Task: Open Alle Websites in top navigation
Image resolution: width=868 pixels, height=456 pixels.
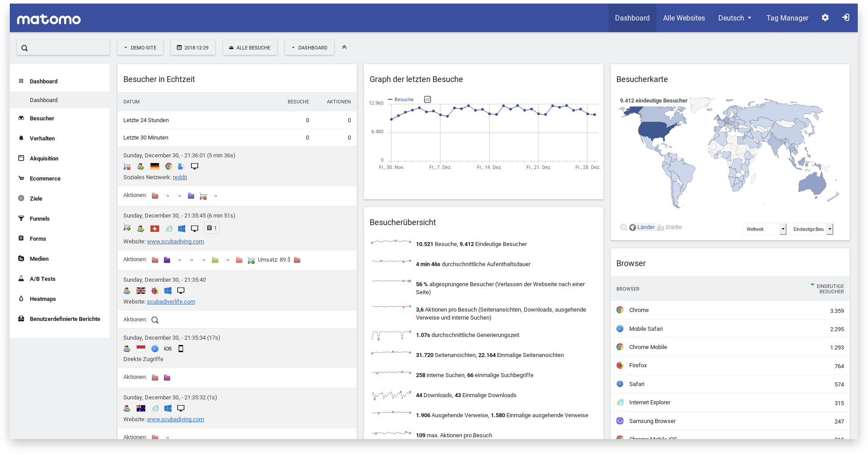Action: click(x=684, y=18)
